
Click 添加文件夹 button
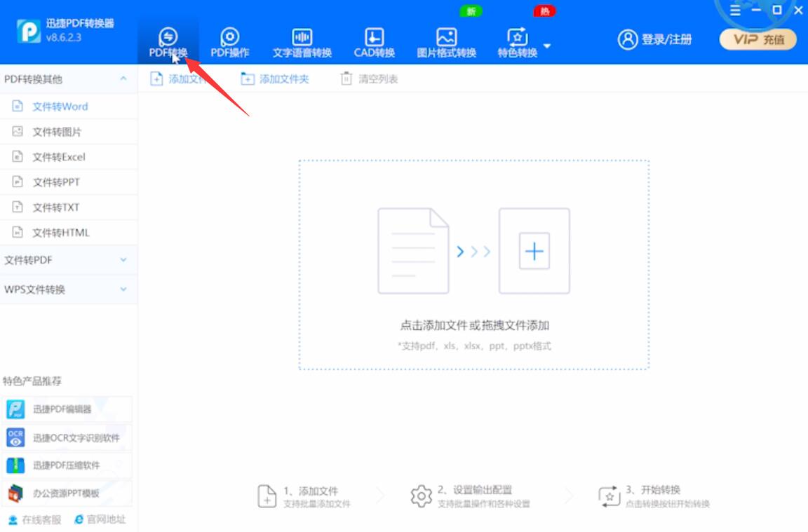(x=275, y=79)
